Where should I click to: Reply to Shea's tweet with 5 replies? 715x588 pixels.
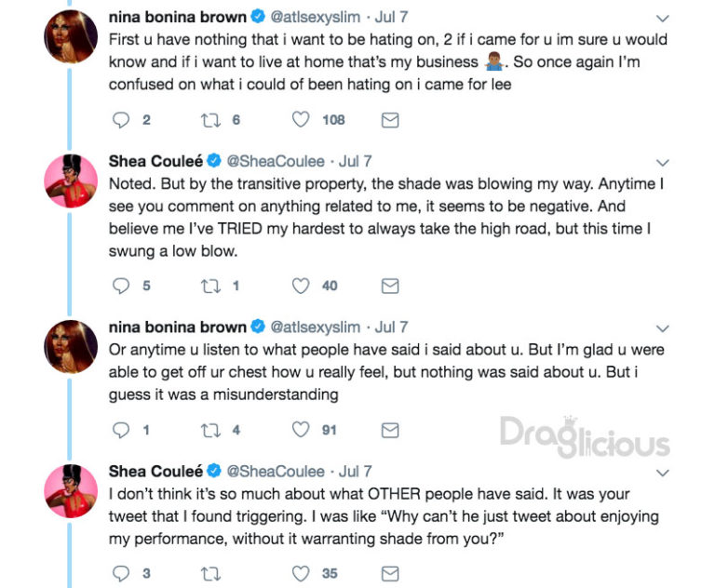tap(121, 286)
